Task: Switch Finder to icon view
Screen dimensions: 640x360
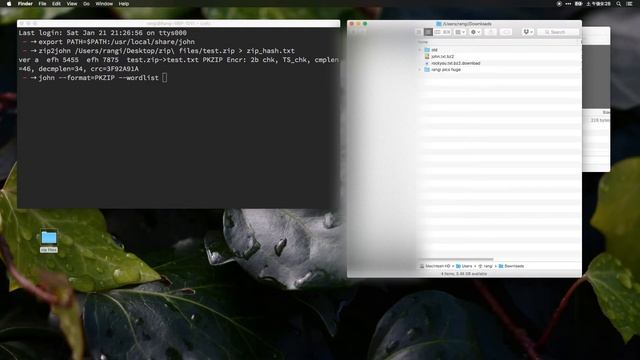Action: pos(419,32)
